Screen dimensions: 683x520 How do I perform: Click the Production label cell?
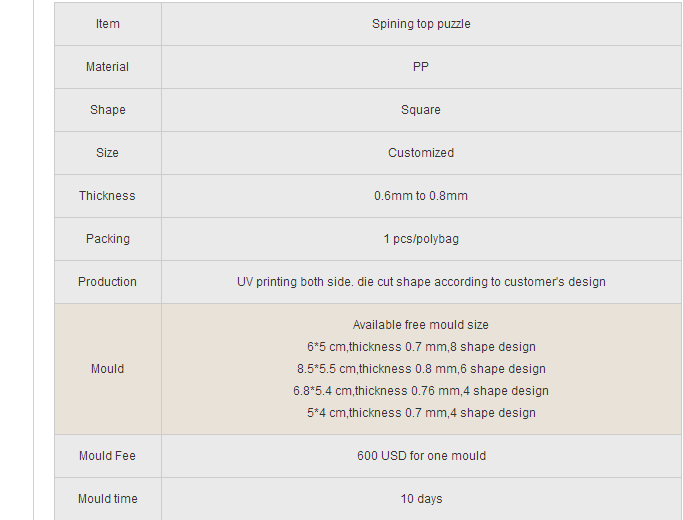pos(108,282)
